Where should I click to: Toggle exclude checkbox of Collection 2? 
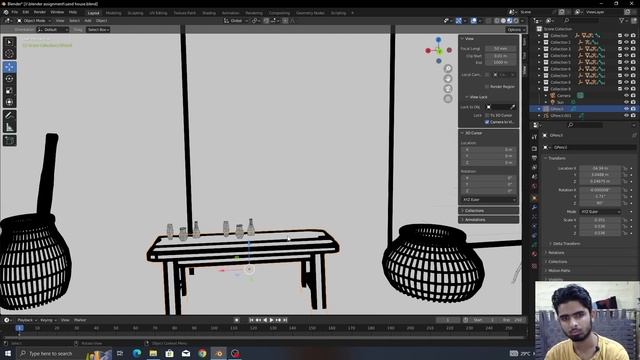620,42
